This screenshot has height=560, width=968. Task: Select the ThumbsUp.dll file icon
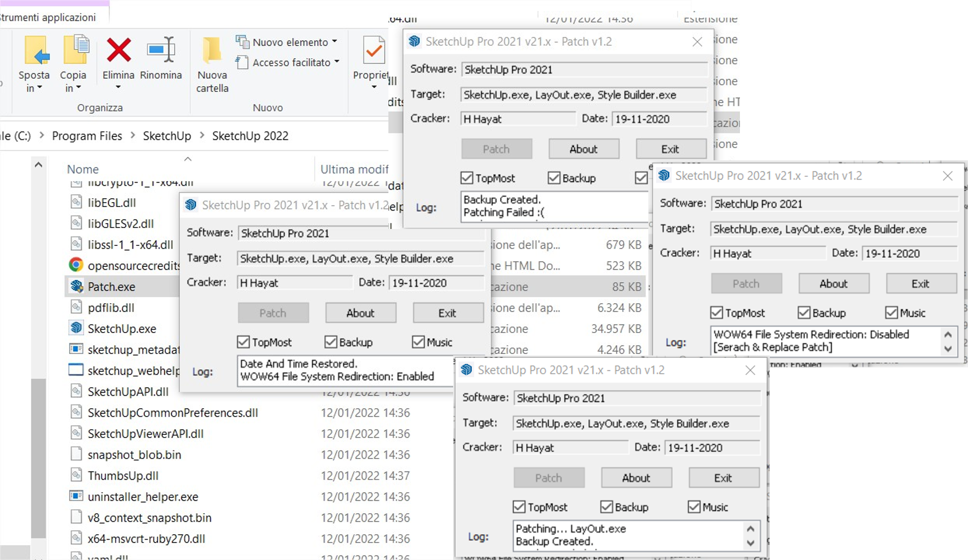(76, 475)
